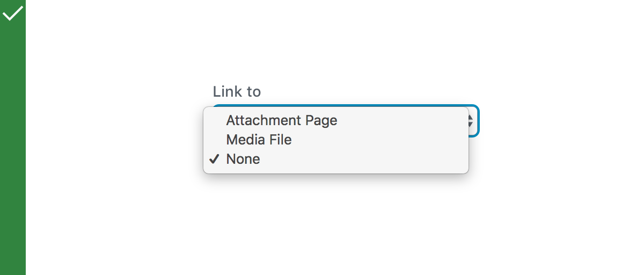Select Media File from the list

click(259, 140)
